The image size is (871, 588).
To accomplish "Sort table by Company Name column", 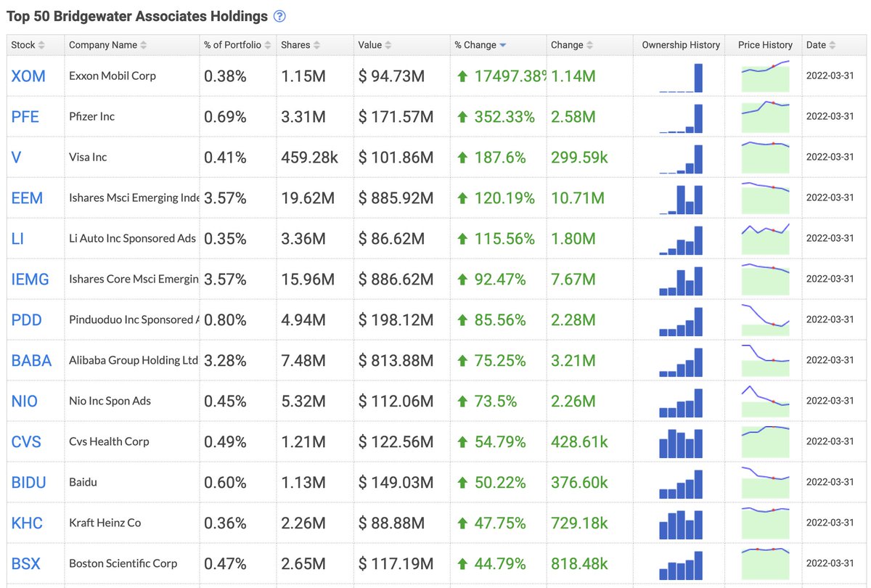I will (x=107, y=45).
